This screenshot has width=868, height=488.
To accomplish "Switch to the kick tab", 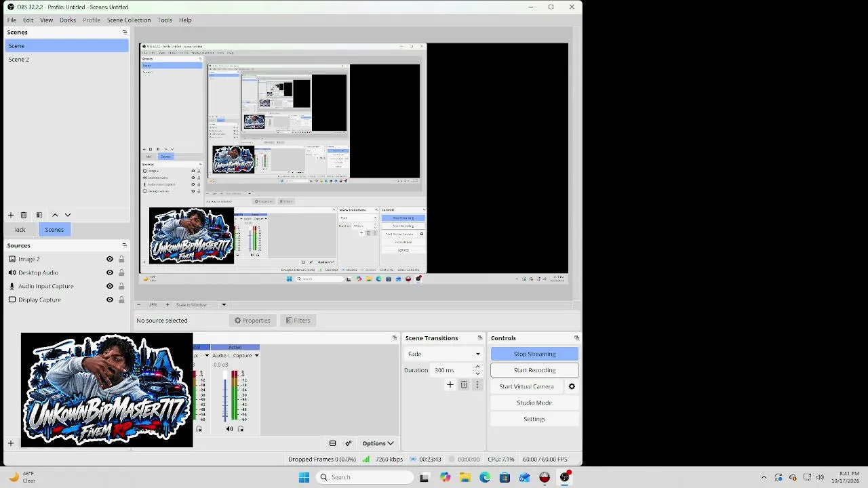I will pyautogui.click(x=20, y=230).
